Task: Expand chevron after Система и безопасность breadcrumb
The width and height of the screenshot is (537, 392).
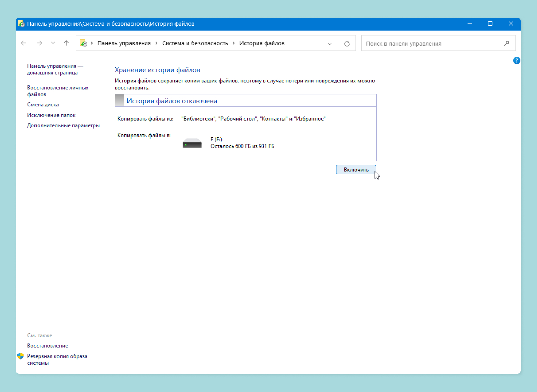Action: [234, 43]
